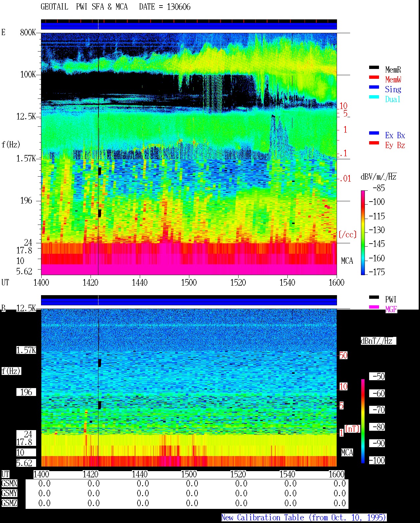Click the Sing legend label
The height and width of the screenshot is (523, 420).
(393, 89)
